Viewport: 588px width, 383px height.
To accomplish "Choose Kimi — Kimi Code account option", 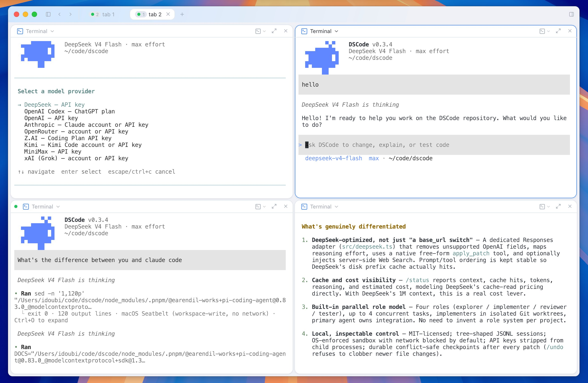I will [x=83, y=145].
